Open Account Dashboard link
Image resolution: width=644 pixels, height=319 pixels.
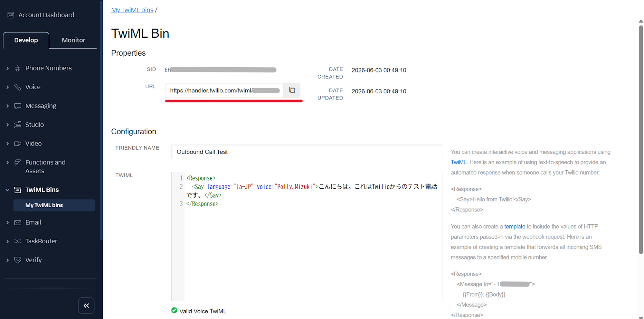(46, 15)
